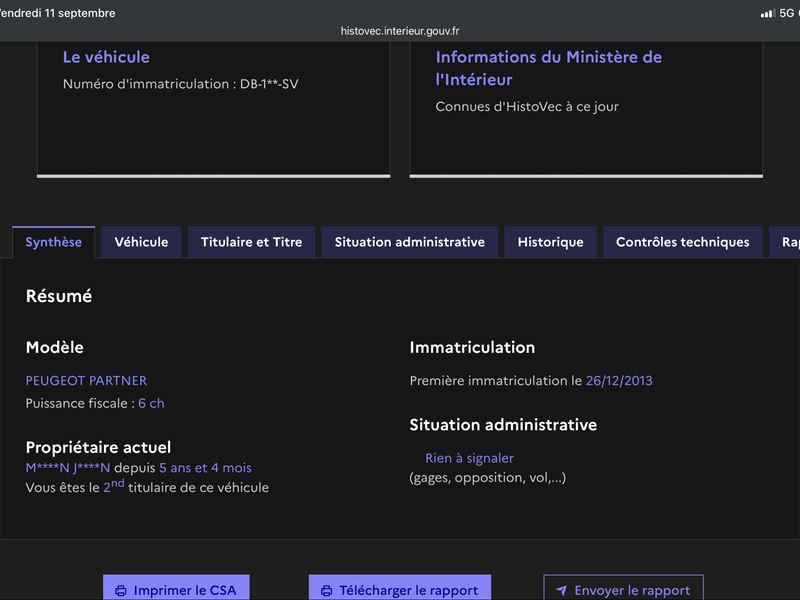Select the Le véhicule card
Viewport: 800px width, 600px height.
214,109
